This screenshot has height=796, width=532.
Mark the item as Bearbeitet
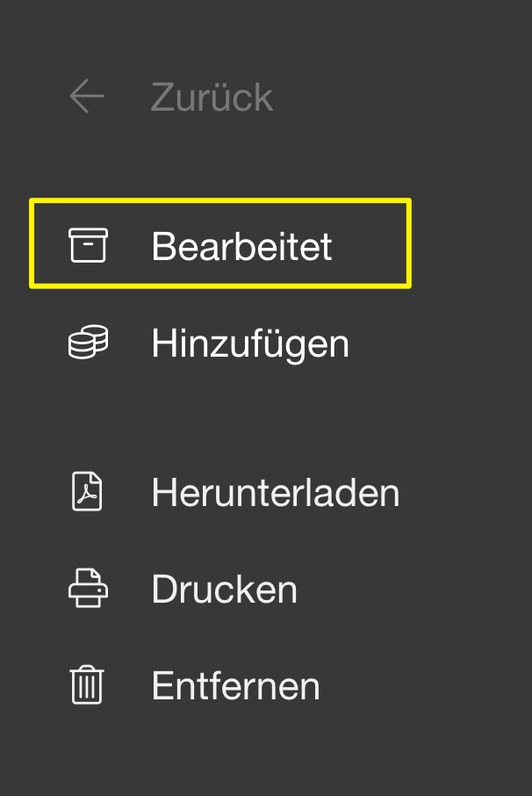tap(241, 246)
